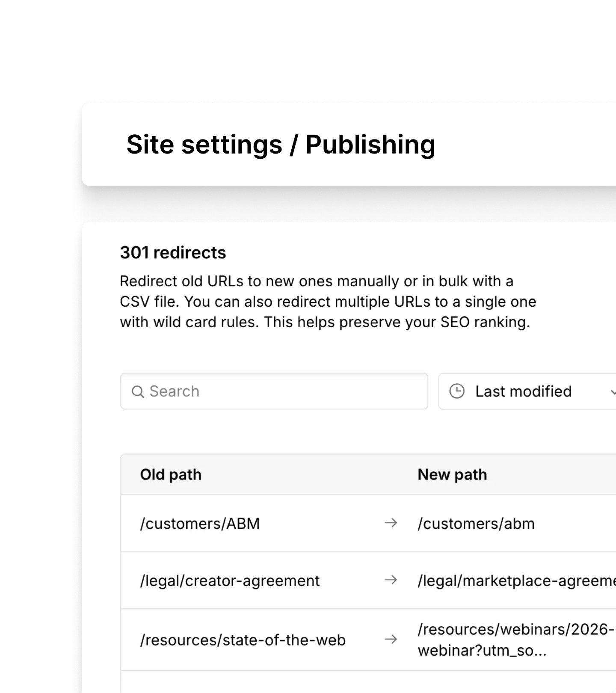Click the arrow icon on the state-of-the-web redirect
Image resolution: width=616 pixels, height=693 pixels.
[x=391, y=640]
